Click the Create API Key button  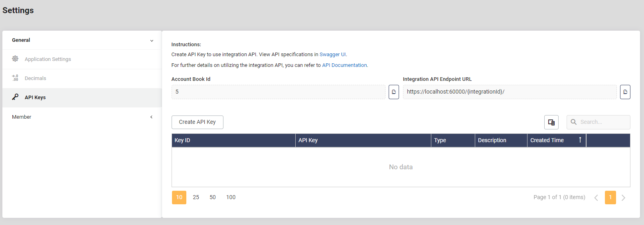pyautogui.click(x=198, y=122)
